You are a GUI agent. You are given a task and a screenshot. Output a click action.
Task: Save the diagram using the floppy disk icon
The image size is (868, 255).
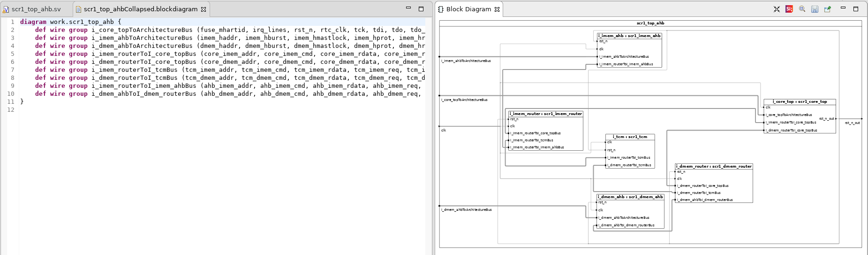[815, 9]
